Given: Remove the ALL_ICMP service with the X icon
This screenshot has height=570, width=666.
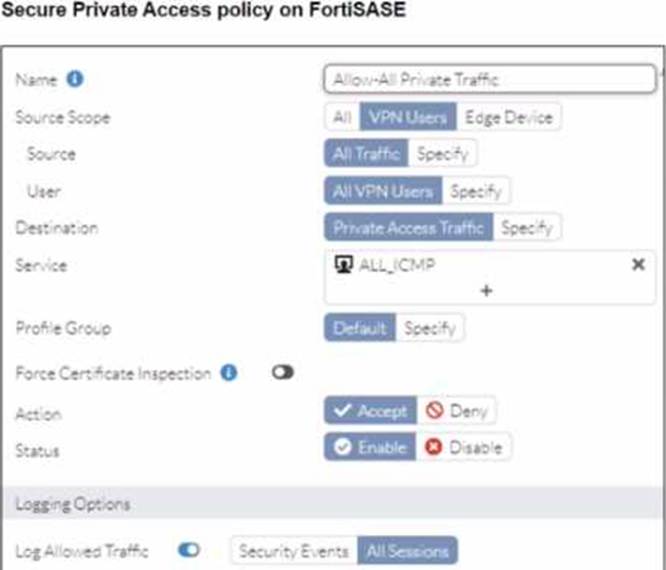Looking at the screenshot, I should coord(638,265).
